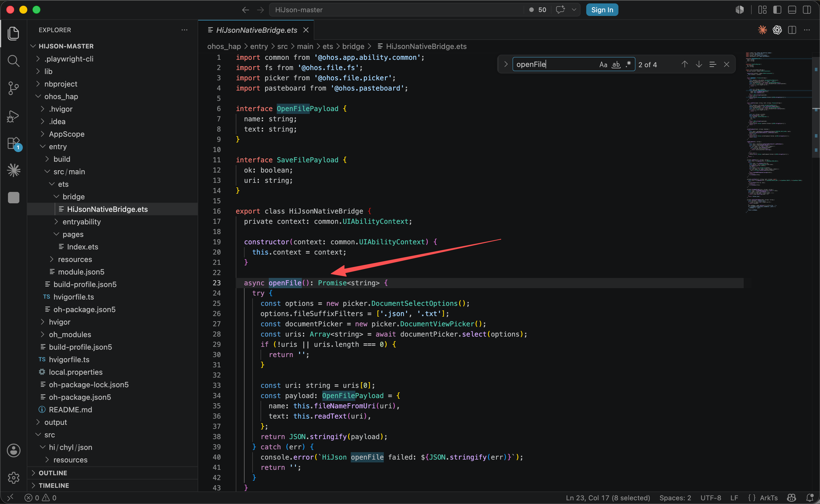Click the LF end-of-line status item

coord(734,498)
